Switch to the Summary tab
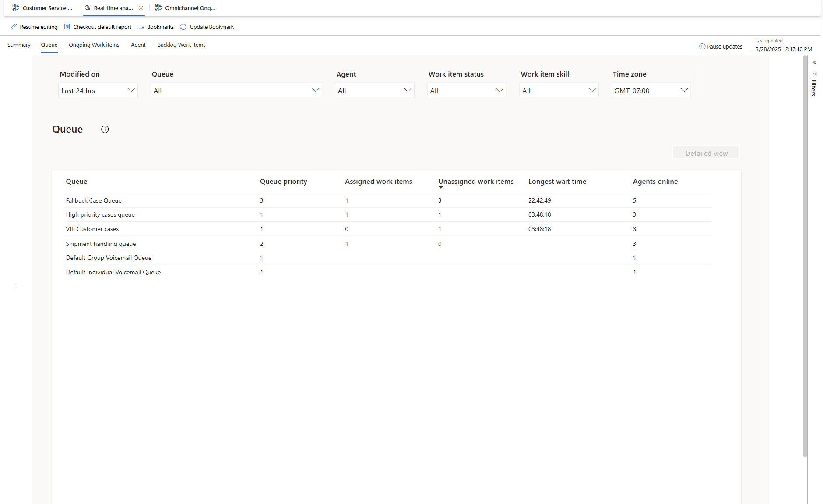 [x=19, y=45]
